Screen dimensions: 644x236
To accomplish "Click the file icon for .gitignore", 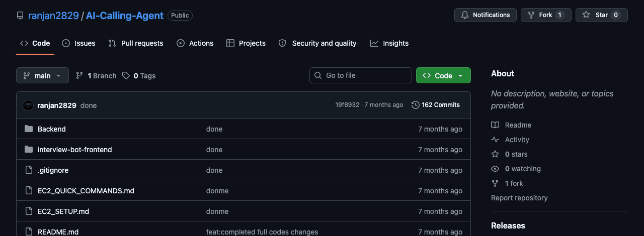I will (29, 170).
